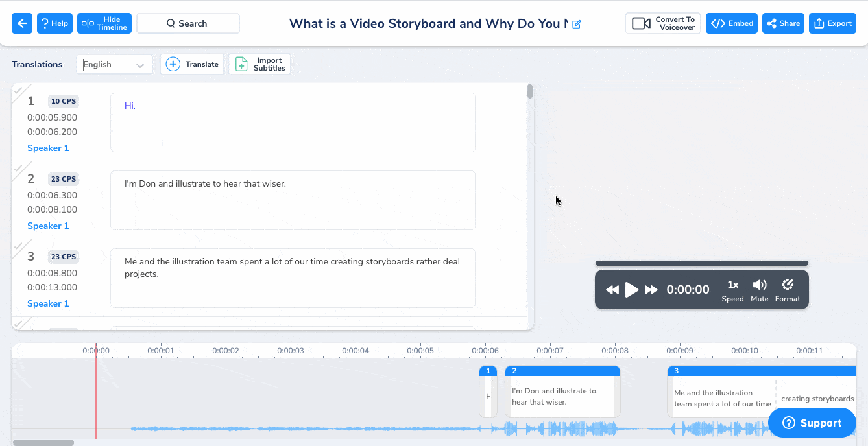Viewport: 868px width, 446px height.
Task: Click start time 0:00:08.800
Action: pyautogui.click(x=52, y=273)
